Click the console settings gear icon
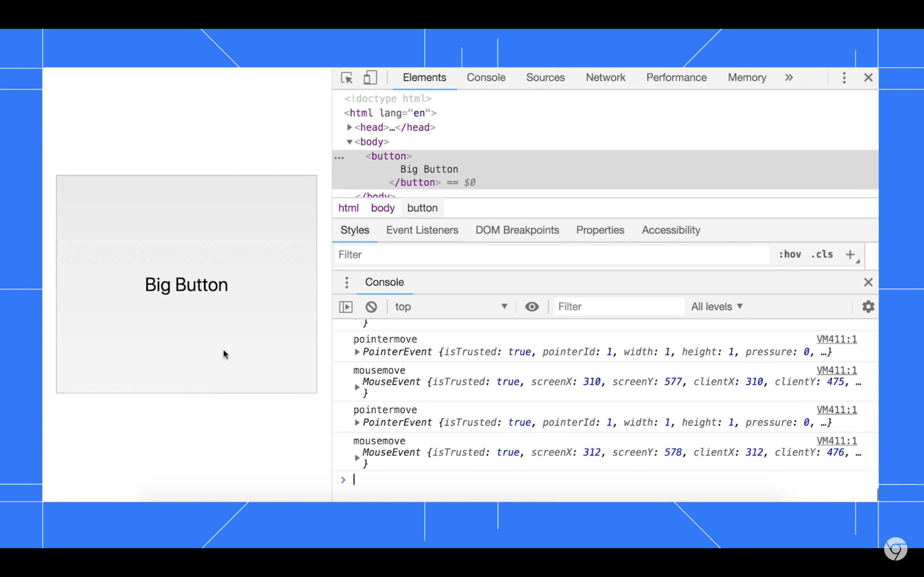Image resolution: width=924 pixels, height=577 pixels. tap(868, 306)
